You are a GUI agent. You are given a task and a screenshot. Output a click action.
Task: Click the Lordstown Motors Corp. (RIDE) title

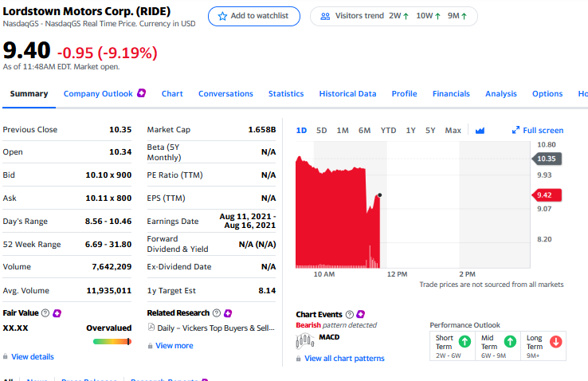click(x=87, y=11)
